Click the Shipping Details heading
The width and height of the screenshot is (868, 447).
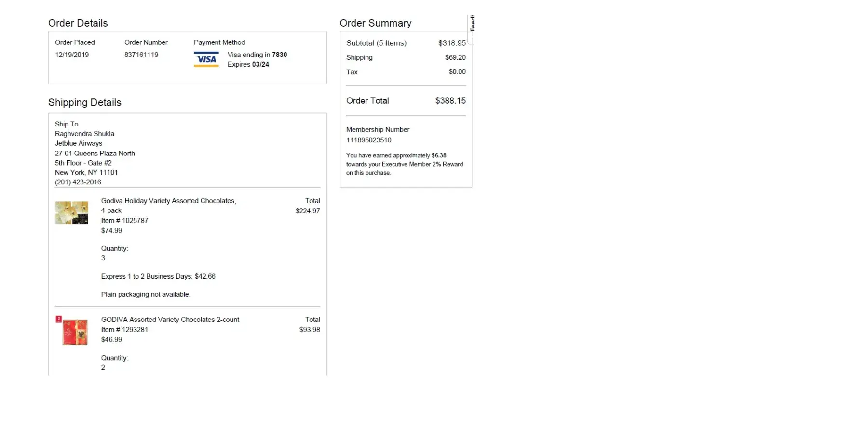point(84,102)
